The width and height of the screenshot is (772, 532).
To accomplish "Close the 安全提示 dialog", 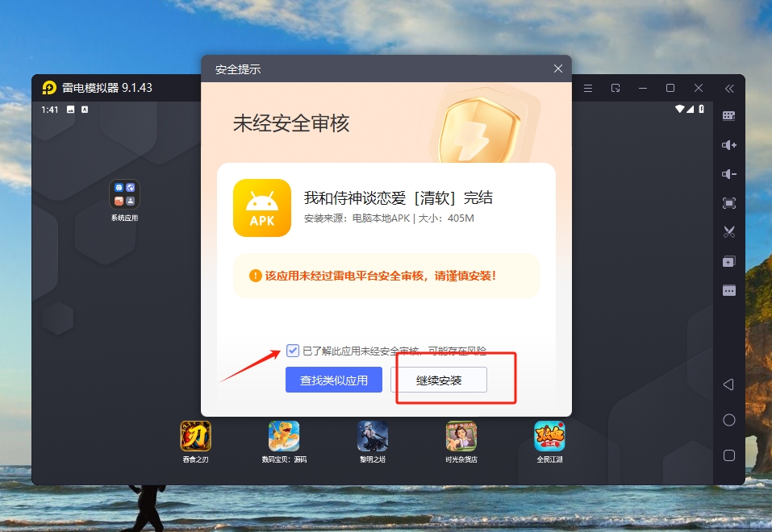I will (x=558, y=69).
